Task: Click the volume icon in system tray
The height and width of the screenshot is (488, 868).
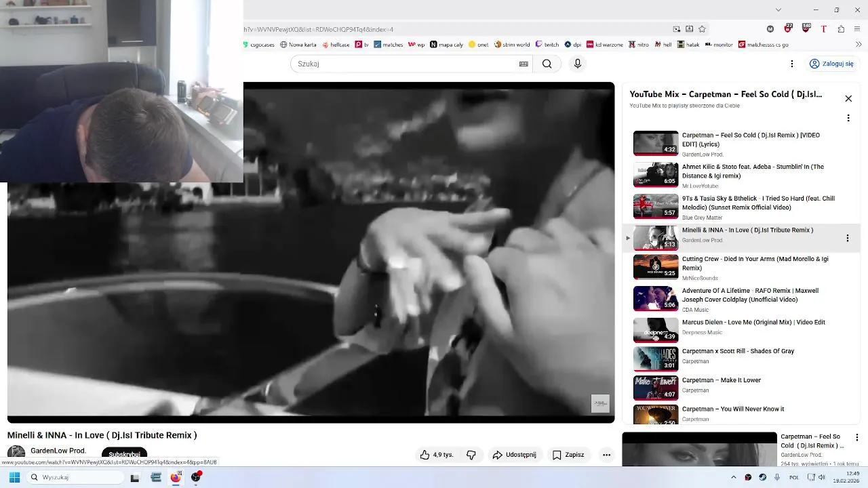Action: (x=821, y=477)
